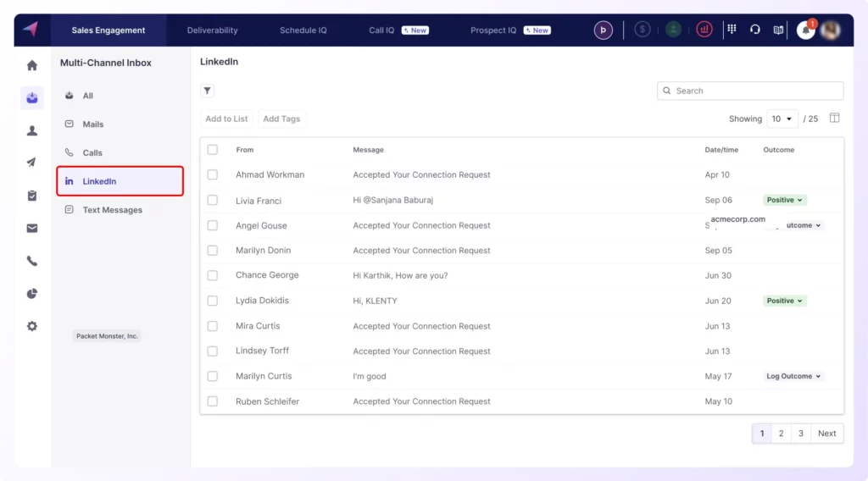Switch to Sales Engagement tab

click(108, 30)
